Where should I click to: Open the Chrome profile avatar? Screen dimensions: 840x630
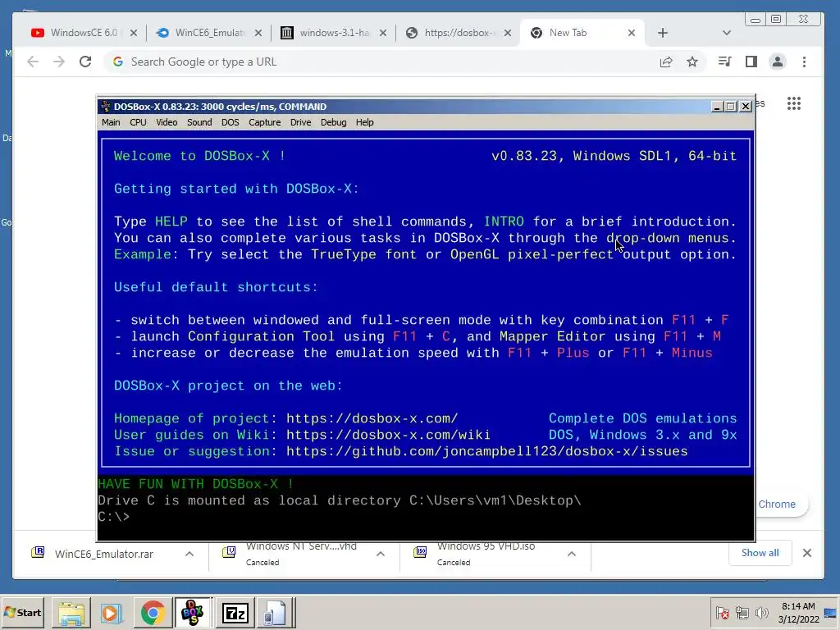[x=778, y=62]
